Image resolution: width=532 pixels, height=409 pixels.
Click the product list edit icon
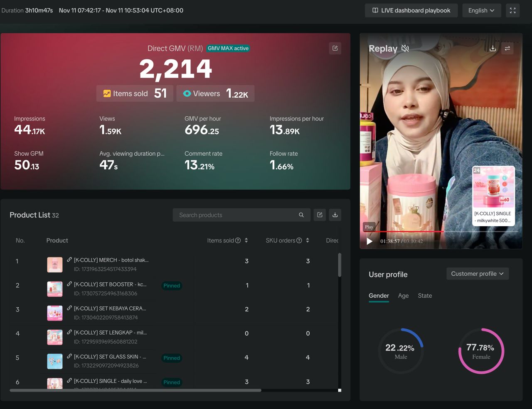pyautogui.click(x=320, y=215)
